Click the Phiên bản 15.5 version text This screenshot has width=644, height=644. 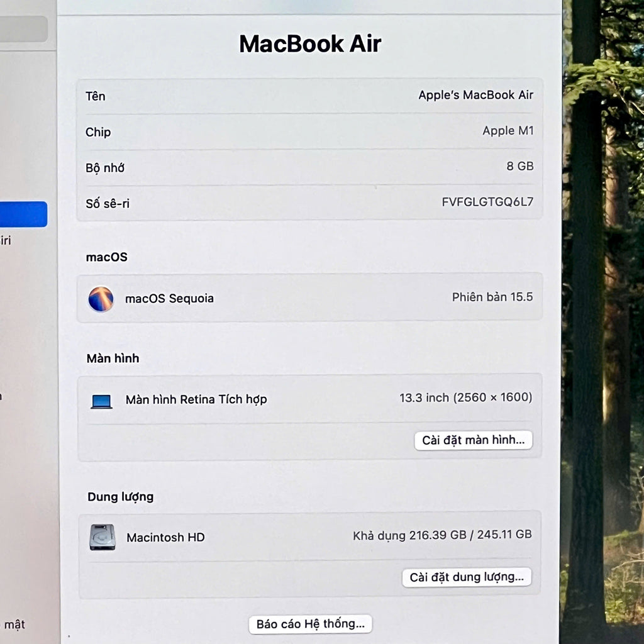point(492,297)
